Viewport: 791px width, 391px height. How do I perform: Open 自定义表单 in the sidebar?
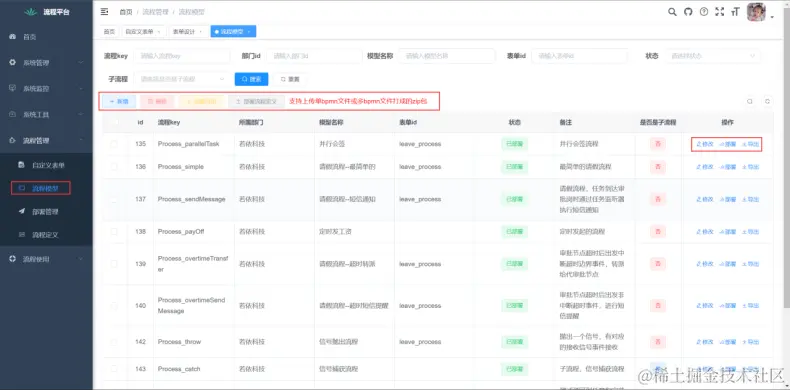tap(46, 165)
